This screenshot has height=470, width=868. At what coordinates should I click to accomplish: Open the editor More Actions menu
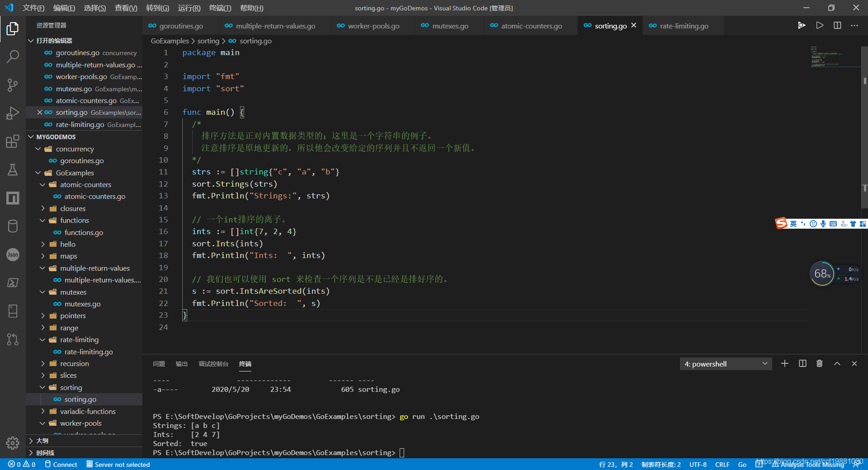pyautogui.click(x=854, y=25)
